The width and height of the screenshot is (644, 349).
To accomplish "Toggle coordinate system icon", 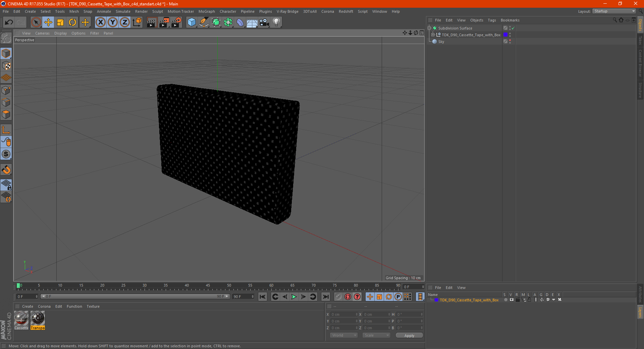I will (137, 22).
